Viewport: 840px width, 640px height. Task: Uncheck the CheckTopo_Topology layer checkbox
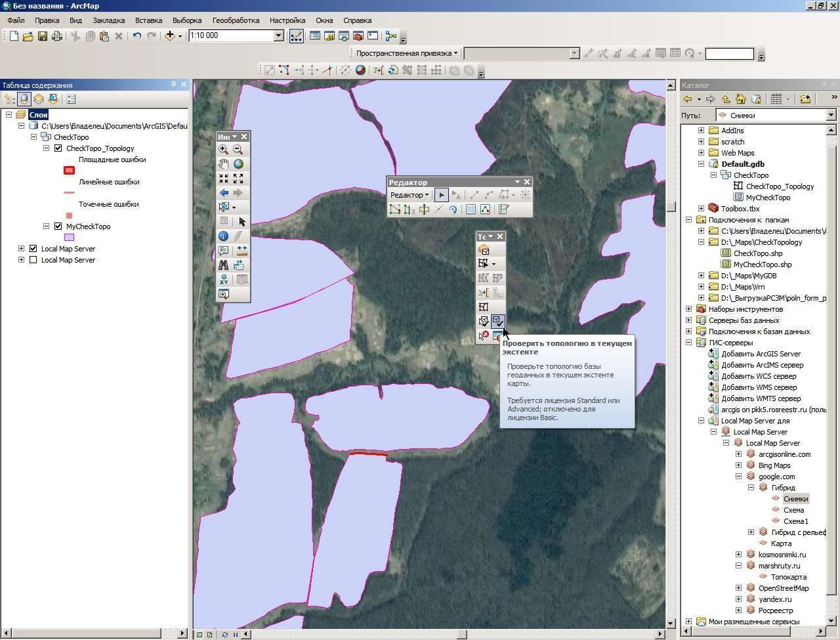pos(58,148)
